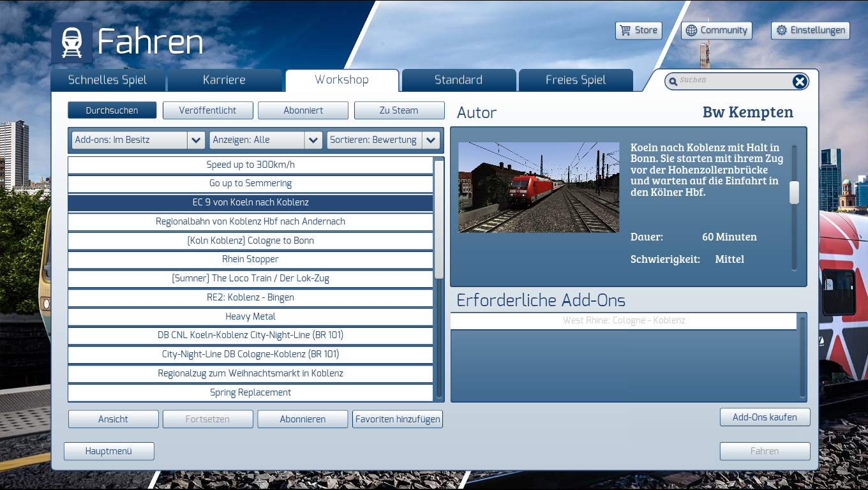The width and height of the screenshot is (868, 490).
Task: Select scenario 'RE2: Koblenz - Bingen'
Action: click(250, 298)
